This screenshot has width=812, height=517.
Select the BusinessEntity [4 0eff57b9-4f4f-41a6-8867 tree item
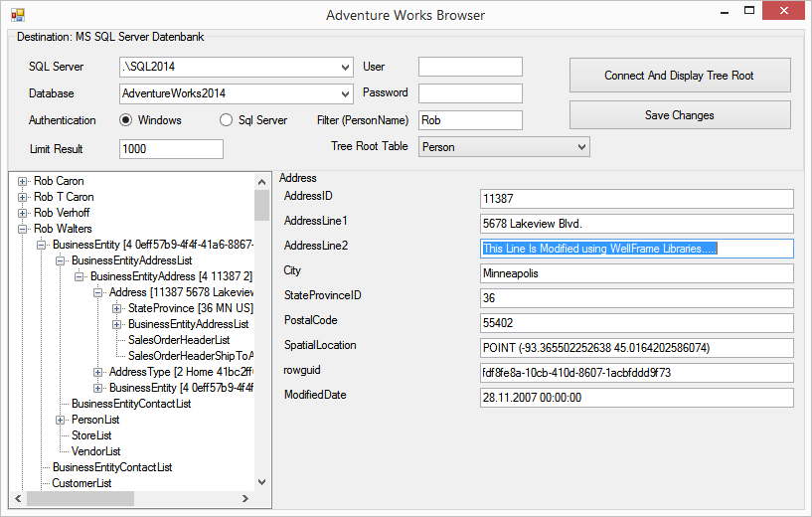coord(153,245)
